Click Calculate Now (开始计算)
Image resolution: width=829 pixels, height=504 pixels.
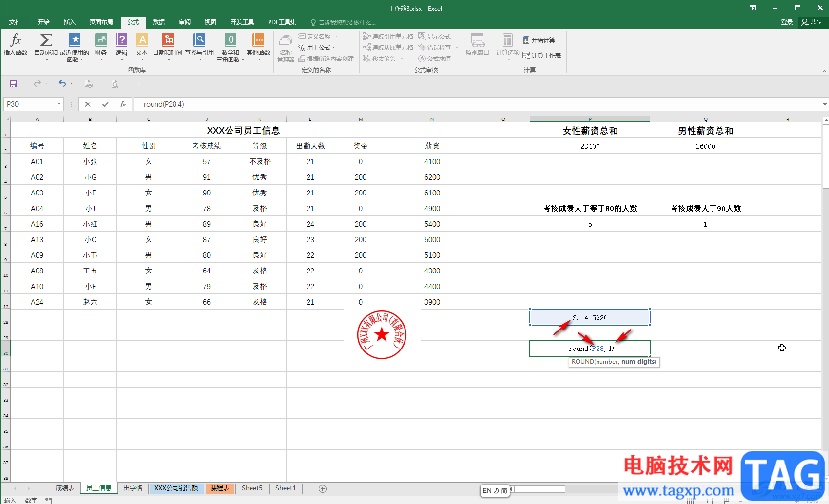539,40
